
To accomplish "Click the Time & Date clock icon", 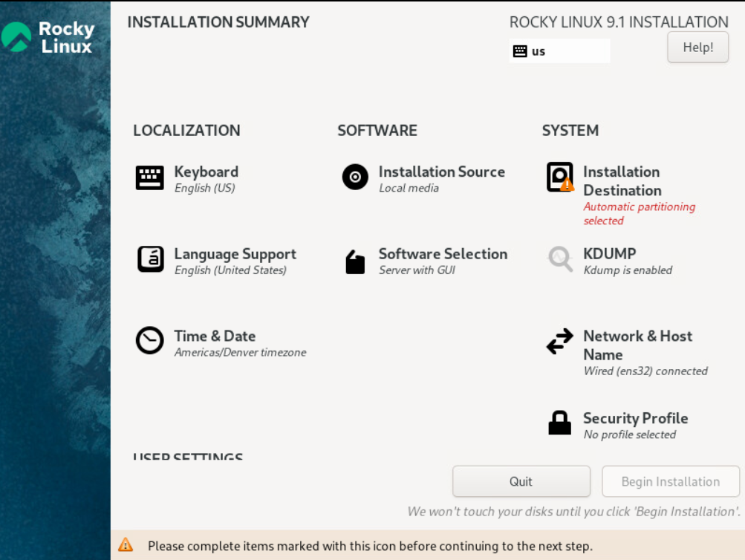I will tap(149, 341).
